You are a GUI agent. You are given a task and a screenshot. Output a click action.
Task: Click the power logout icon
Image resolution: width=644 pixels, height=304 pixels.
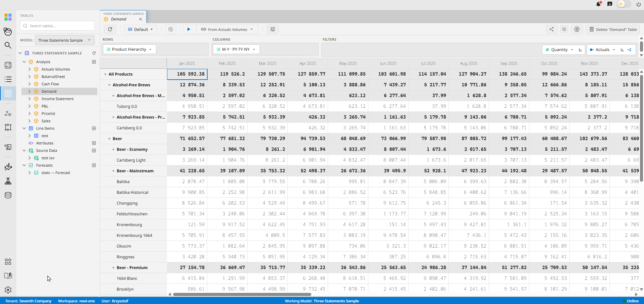coord(639,4)
